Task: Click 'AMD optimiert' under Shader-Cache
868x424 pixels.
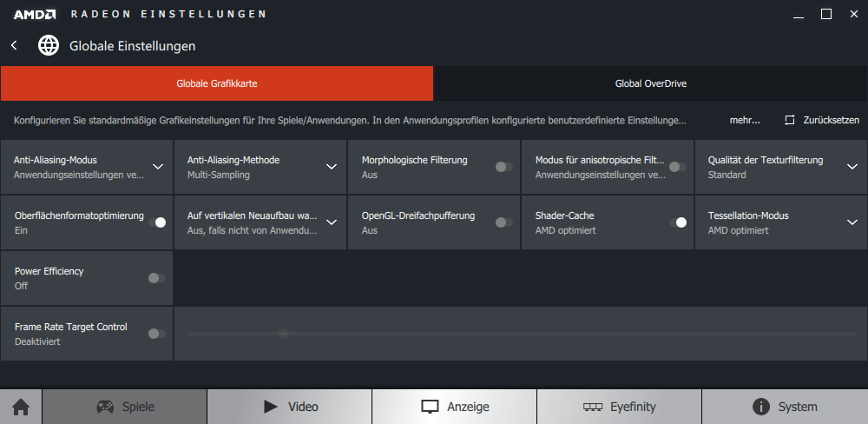Action: (x=566, y=230)
